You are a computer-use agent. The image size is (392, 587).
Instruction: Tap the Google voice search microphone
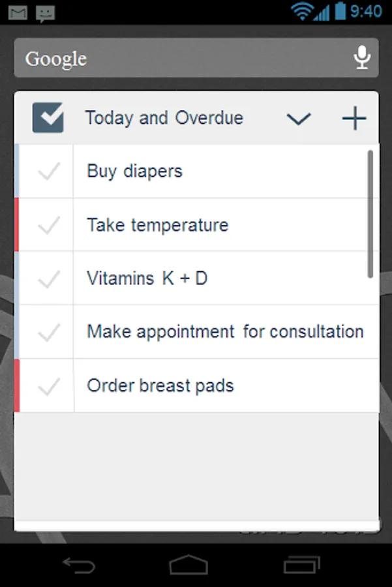click(x=362, y=58)
